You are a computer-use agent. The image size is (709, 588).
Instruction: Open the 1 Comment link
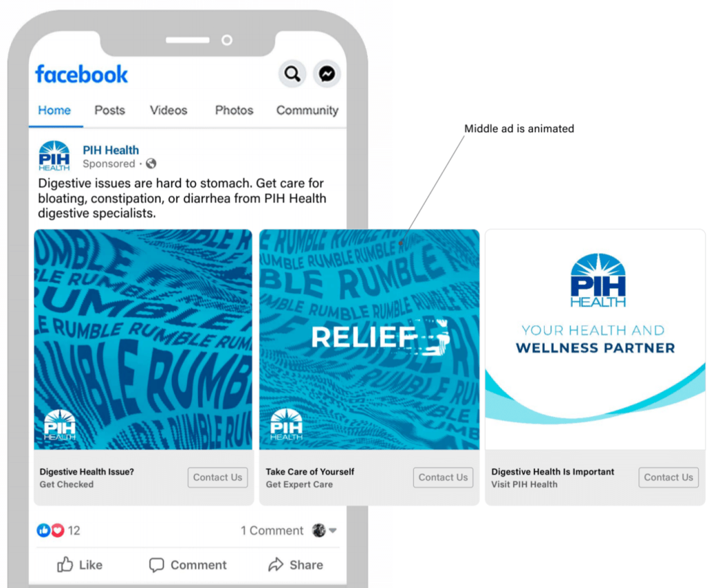coord(271,531)
